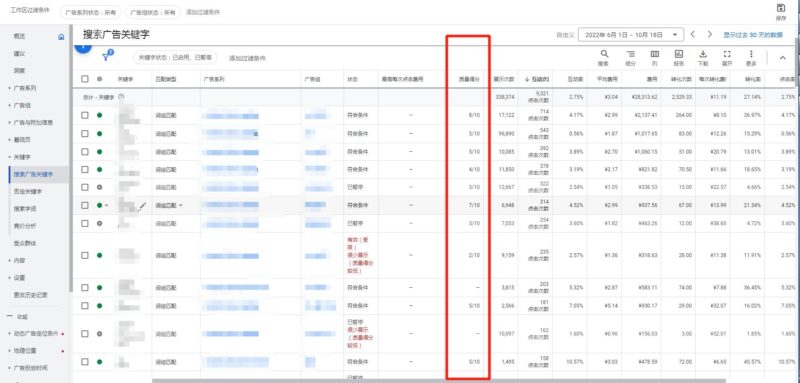This screenshot has width=800, height=383.
Task: Open match type dropdown in 6,948 impressions row
Action: click(180, 206)
